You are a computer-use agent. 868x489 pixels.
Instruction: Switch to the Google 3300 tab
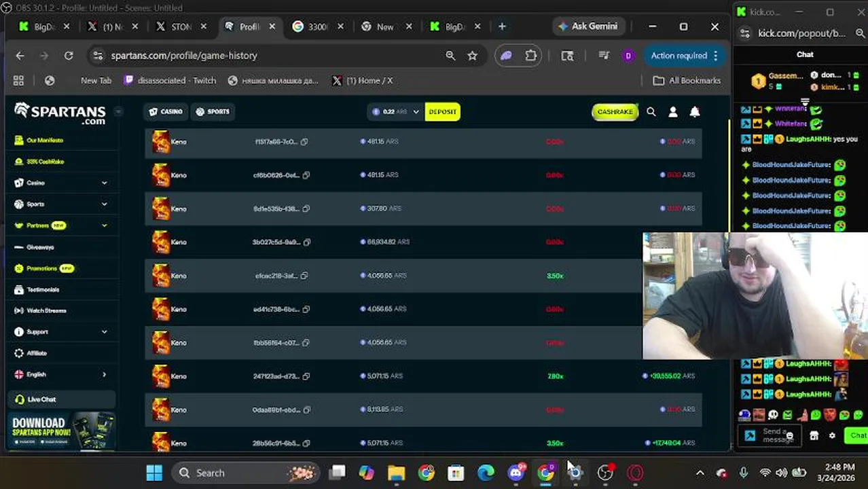click(318, 26)
